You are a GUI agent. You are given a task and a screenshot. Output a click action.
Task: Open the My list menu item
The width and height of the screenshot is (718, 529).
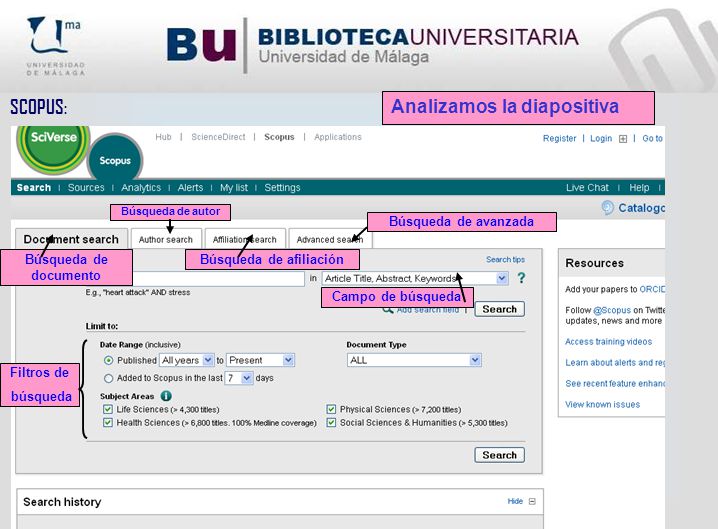(x=234, y=187)
